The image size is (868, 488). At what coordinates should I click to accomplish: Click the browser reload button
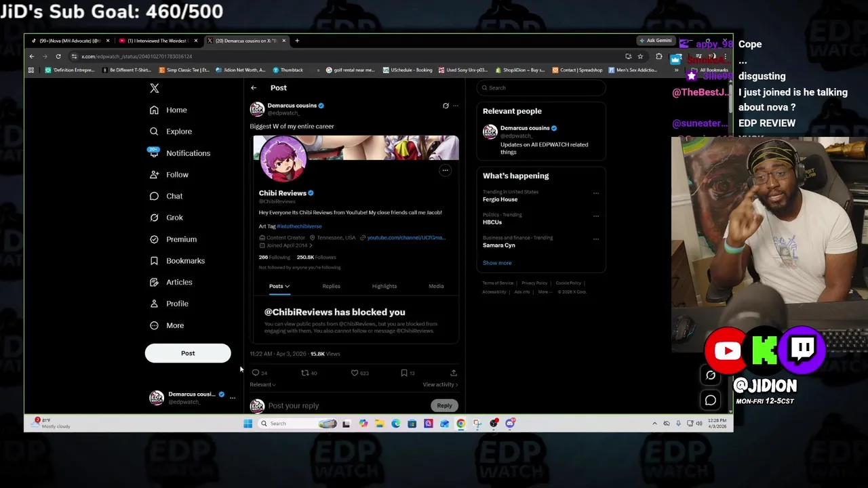click(x=58, y=56)
